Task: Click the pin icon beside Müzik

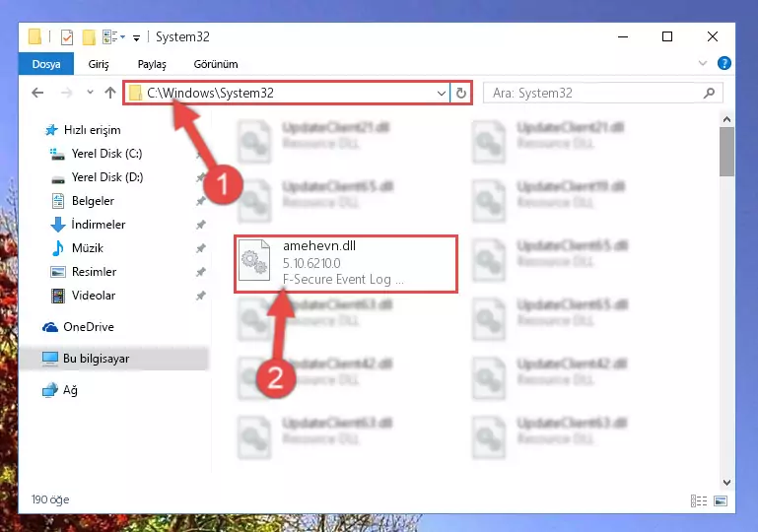Action: click(x=201, y=248)
